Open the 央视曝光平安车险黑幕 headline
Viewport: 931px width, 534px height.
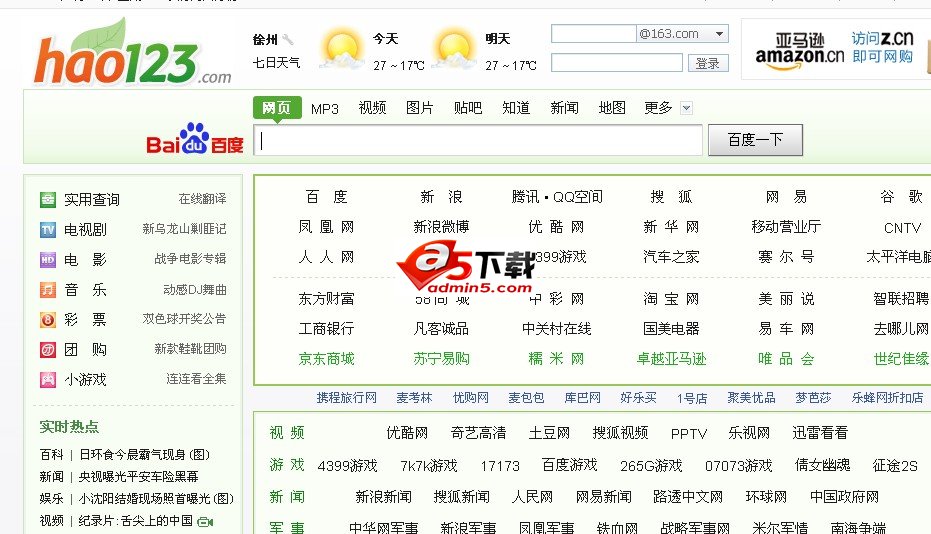coord(138,477)
